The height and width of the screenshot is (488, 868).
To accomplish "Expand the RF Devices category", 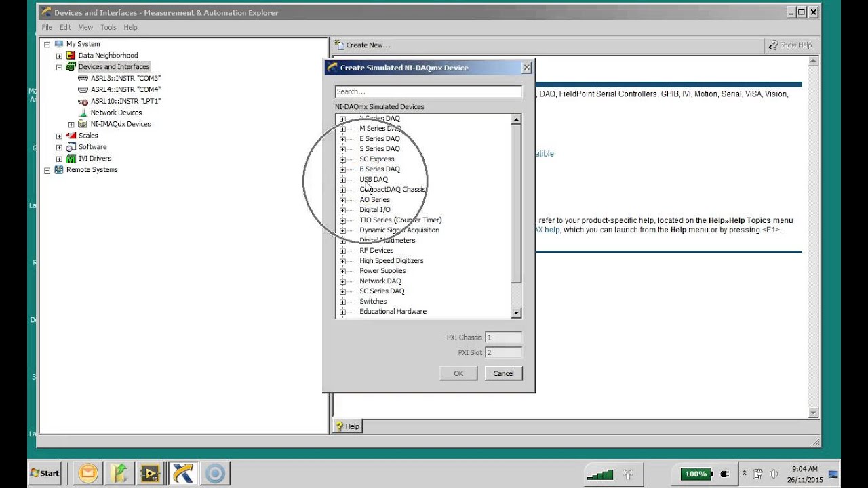I will click(x=342, y=251).
